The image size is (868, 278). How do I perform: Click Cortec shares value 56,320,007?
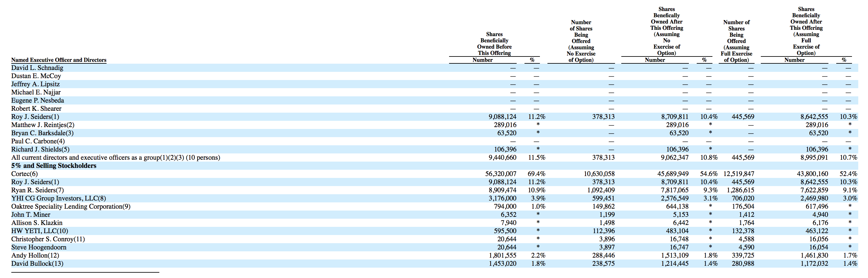[501, 174]
